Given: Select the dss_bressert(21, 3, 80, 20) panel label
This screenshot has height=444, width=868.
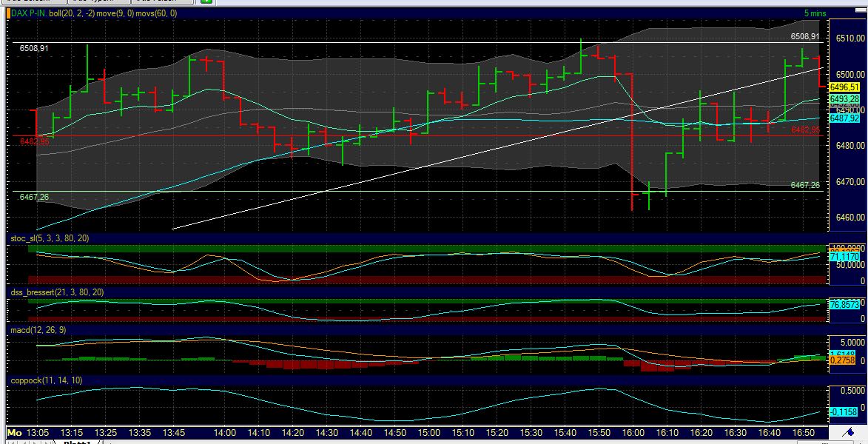Looking at the screenshot, I should pyautogui.click(x=55, y=292).
